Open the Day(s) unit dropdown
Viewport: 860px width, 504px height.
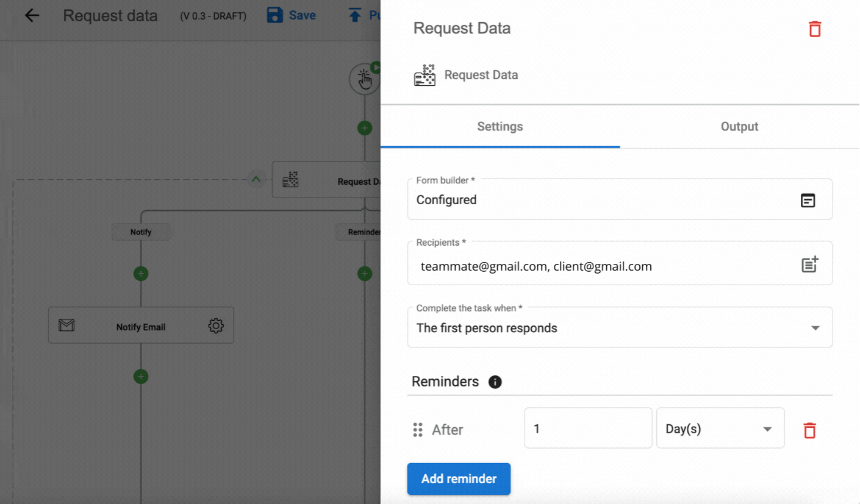(x=720, y=428)
